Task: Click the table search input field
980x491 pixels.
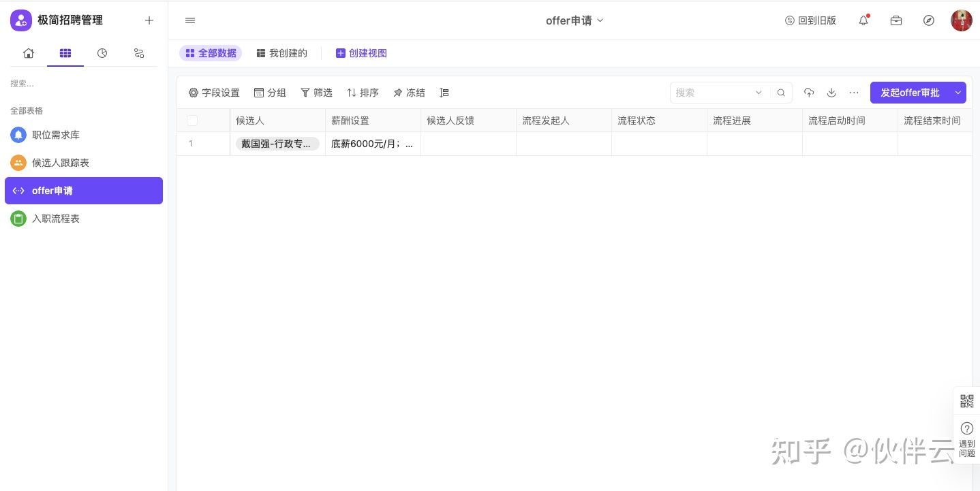Action: [712, 93]
